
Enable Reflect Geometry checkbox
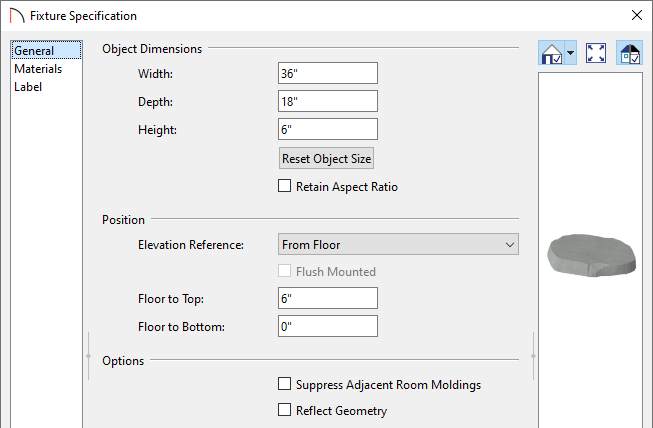tap(284, 410)
